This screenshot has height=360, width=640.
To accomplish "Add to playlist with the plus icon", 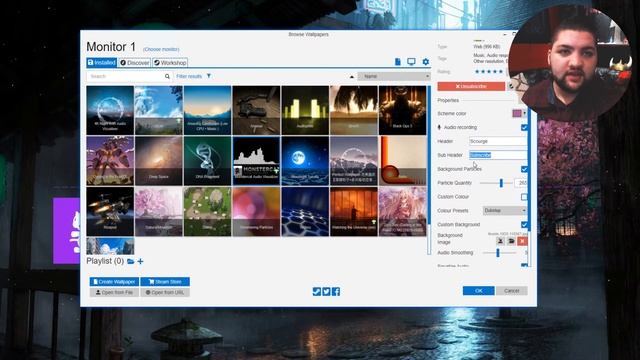I will click(140, 261).
